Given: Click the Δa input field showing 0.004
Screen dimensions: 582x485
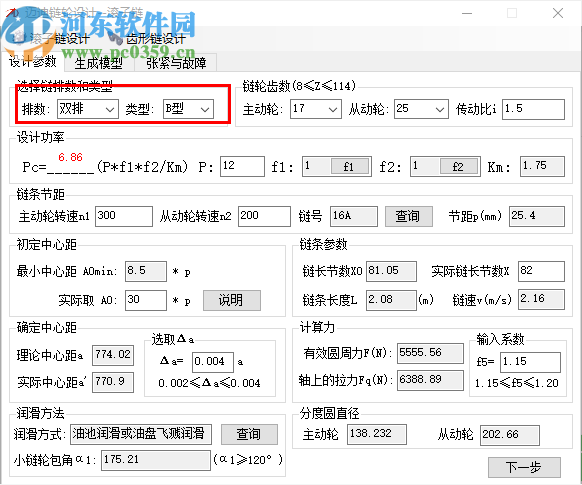Looking at the screenshot, I should click(213, 362).
